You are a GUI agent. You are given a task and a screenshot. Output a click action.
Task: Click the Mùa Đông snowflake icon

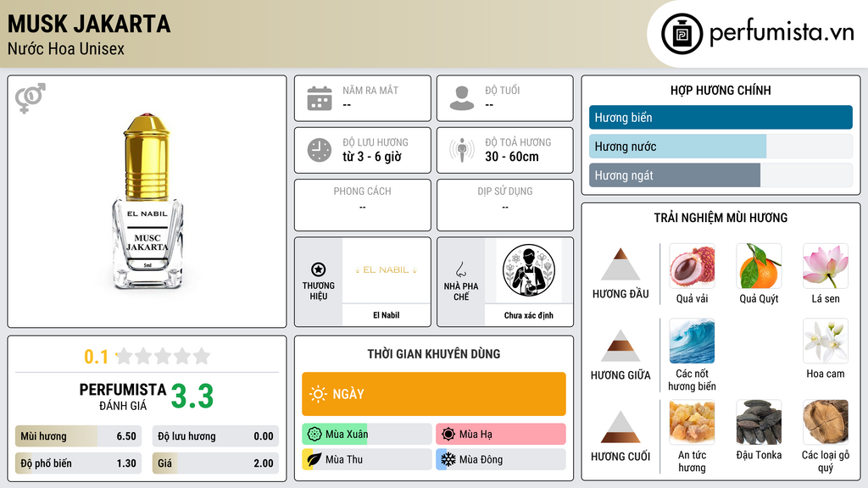(448, 459)
